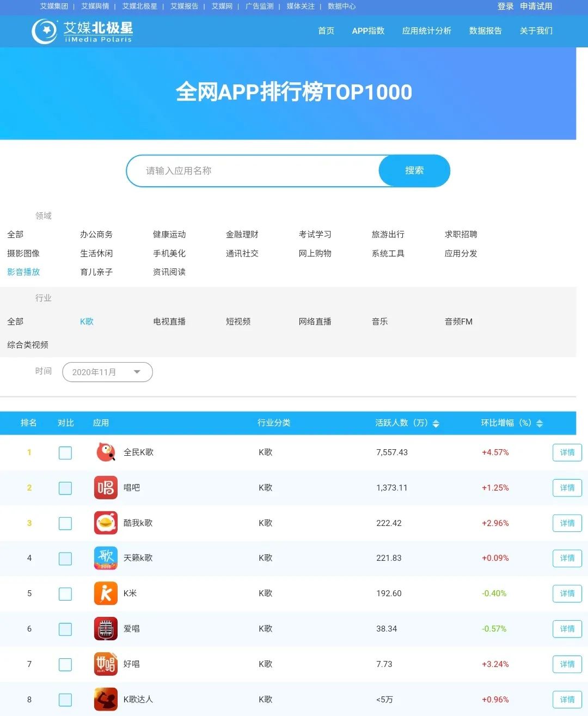Tick the compare checkbox for K歌达人
Image resolution: width=588 pixels, height=716 pixels.
click(65, 700)
